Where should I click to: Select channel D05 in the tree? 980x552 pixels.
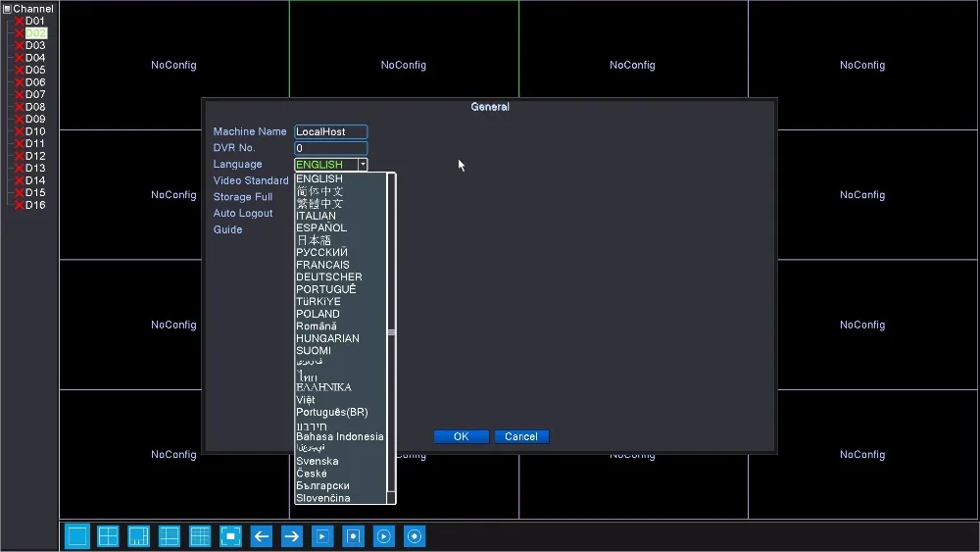pos(35,70)
